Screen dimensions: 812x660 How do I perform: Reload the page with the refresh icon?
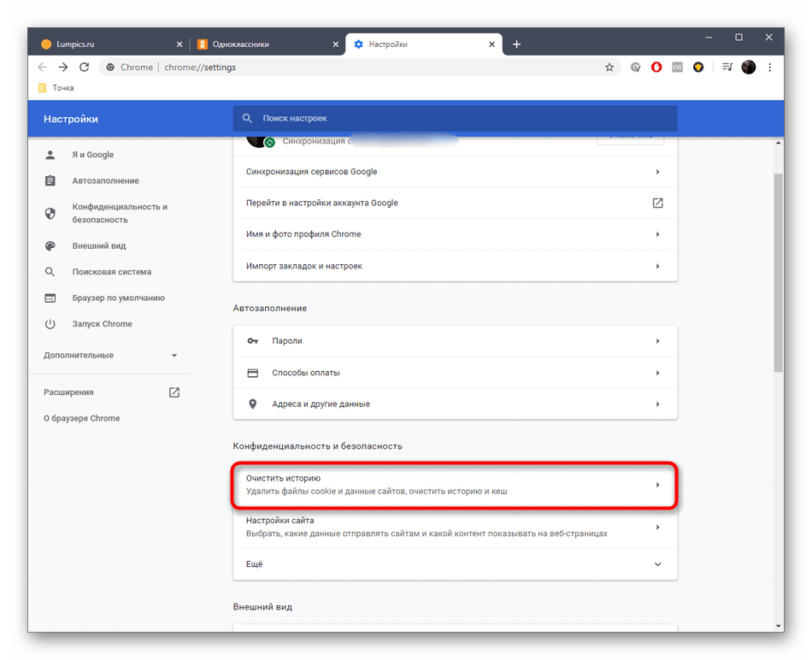84,68
